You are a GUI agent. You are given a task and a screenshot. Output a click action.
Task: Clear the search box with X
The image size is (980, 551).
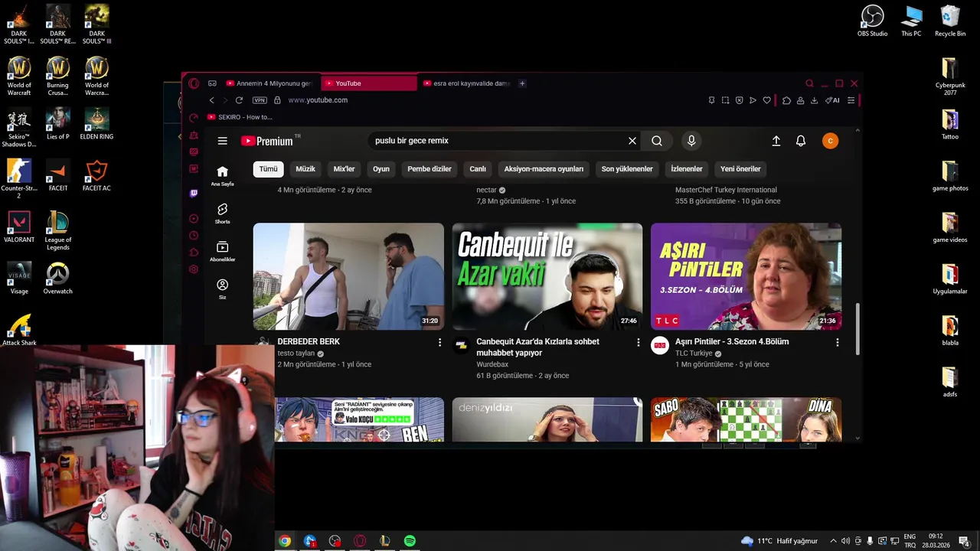click(x=632, y=141)
